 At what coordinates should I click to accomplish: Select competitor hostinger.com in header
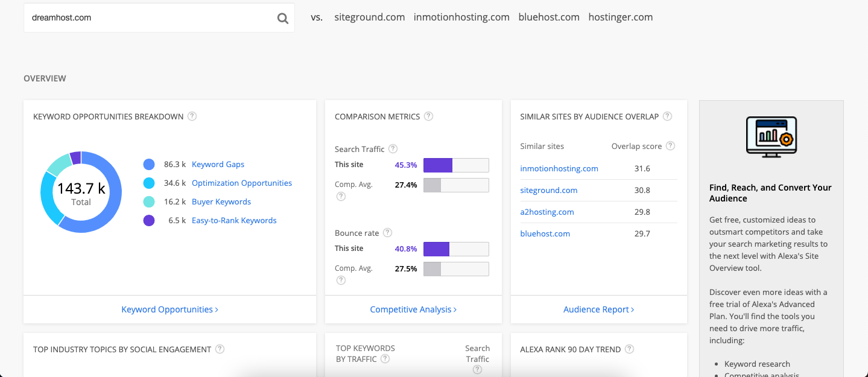pos(621,17)
